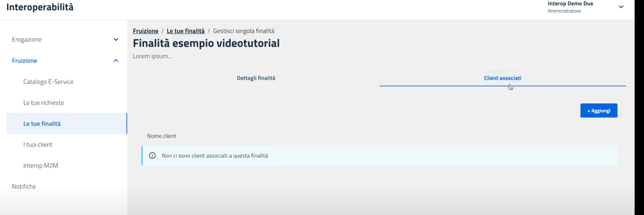Select the Client associati tab
Screen dimensions: 644x215
[502, 77]
